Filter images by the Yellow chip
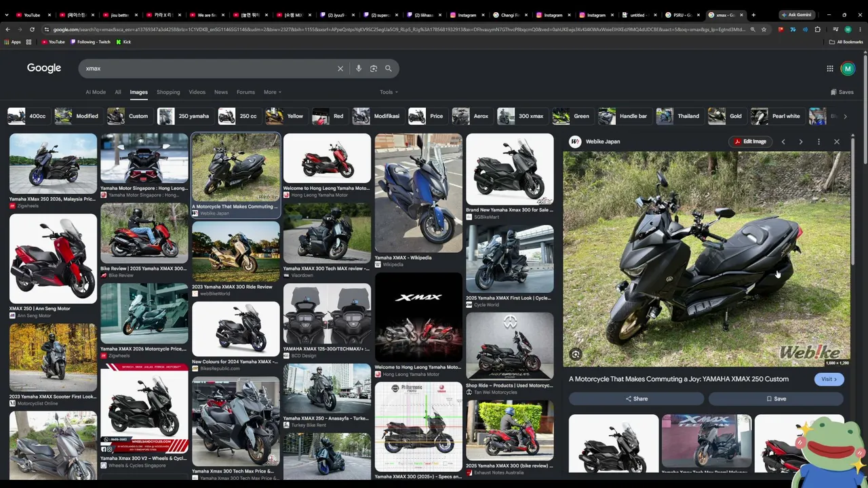The height and width of the screenshot is (488, 868). click(285, 116)
